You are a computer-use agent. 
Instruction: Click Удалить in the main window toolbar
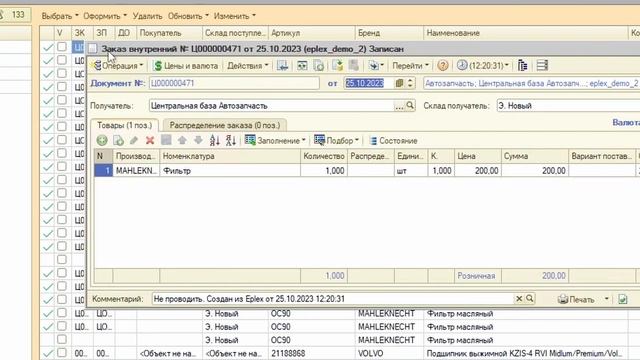click(147, 16)
